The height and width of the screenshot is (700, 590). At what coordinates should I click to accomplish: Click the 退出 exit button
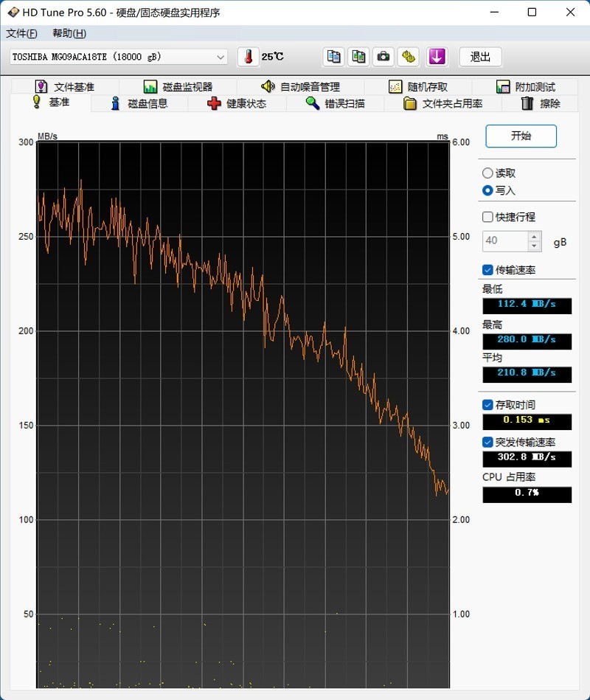click(x=480, y=57)
